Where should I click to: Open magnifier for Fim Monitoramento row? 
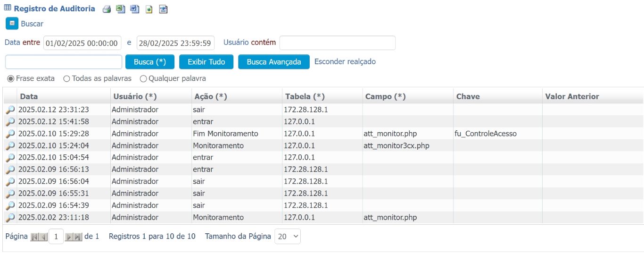pyautogui.click(x=10, y=134)
